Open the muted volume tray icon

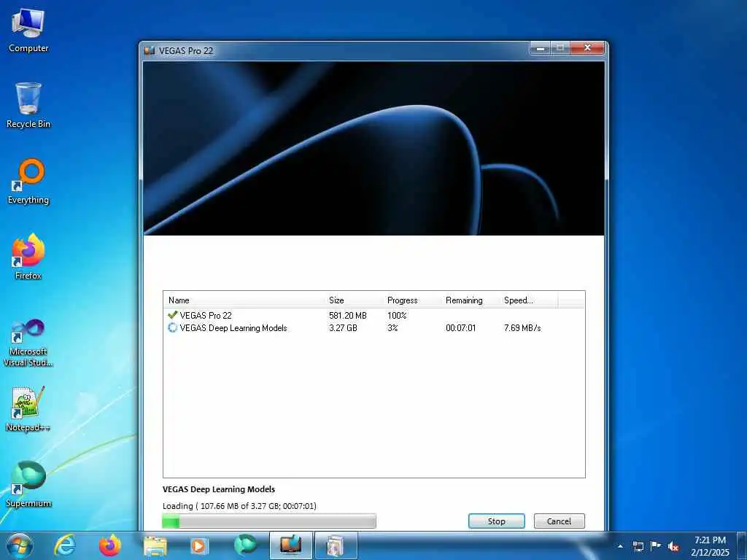click(673, 546)
